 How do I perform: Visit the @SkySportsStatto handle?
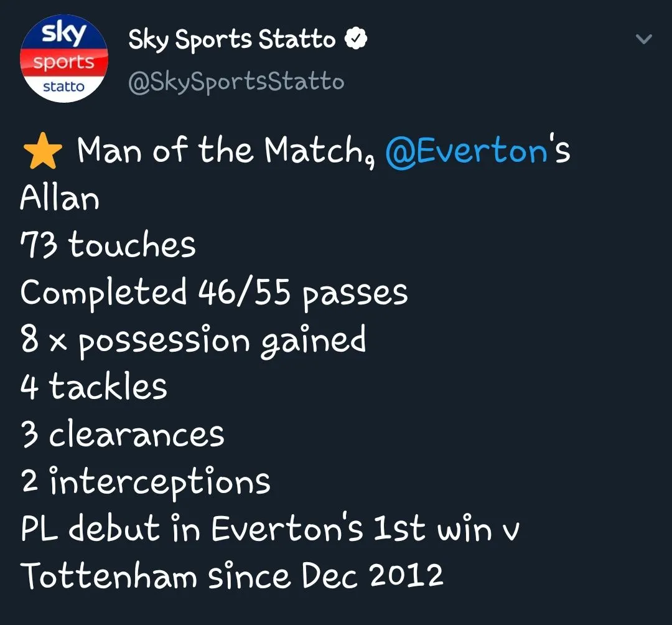(236, 82)
